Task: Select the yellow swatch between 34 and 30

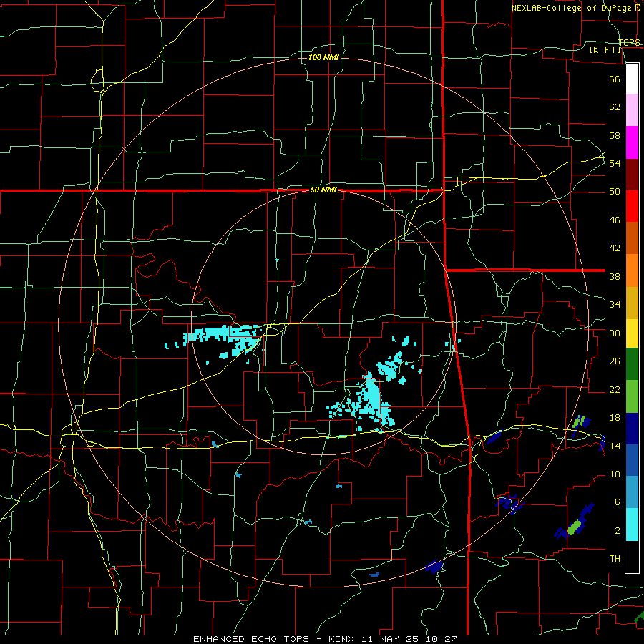Action: point(632,333)
